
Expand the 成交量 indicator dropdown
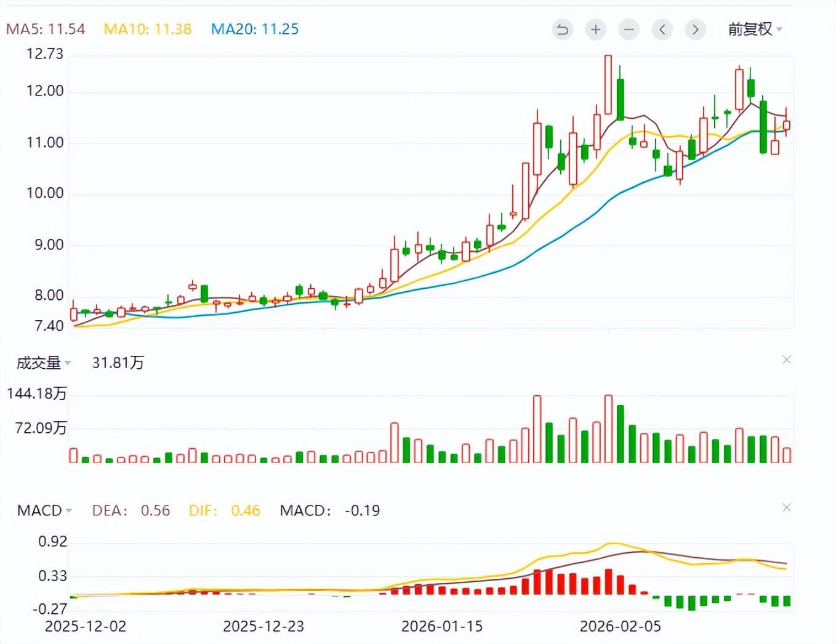(x=44, y=363)
